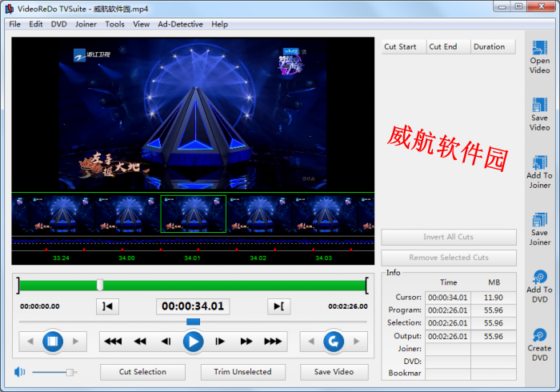Click the blue scene marker center button
560x392 pixels.
(x=53, y=342)
